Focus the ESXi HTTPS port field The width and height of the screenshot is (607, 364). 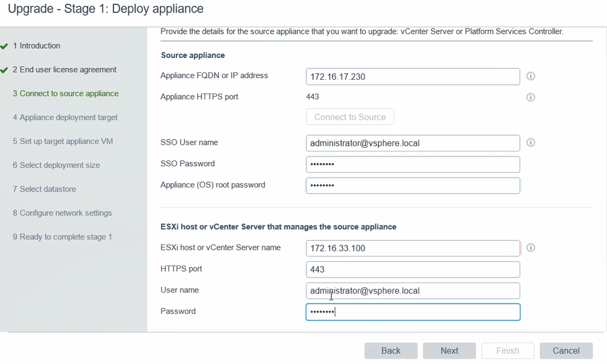tap(412, 270)
